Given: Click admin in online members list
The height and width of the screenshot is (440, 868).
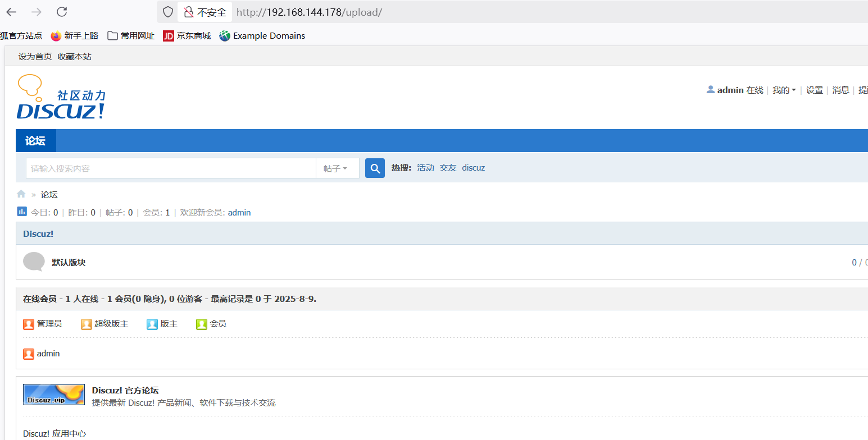Looking at the screenshot, I should (x=48, y=354).
